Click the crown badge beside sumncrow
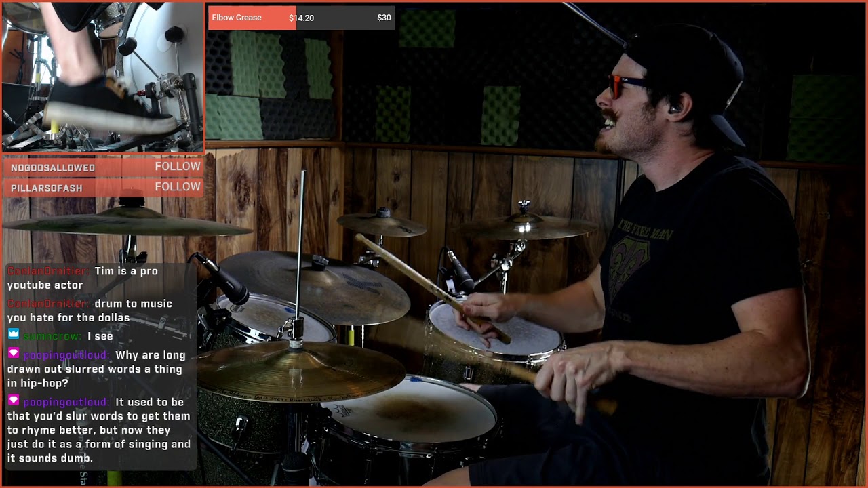Image resolution: width=868 pixels, height=488 pixels. (x=14, y=334)
